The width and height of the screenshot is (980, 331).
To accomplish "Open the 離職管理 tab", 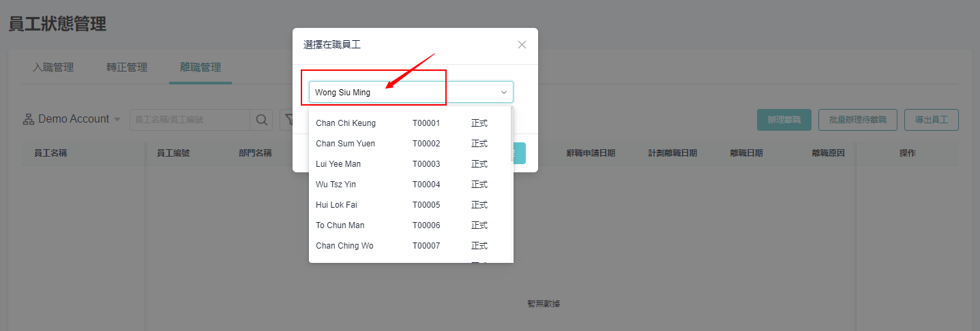I will coord(201,67).
